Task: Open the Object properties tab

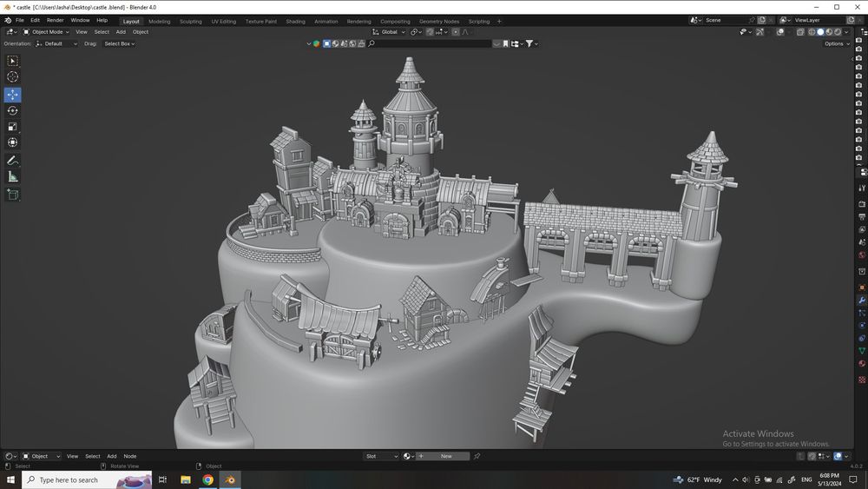Action: 862,287
